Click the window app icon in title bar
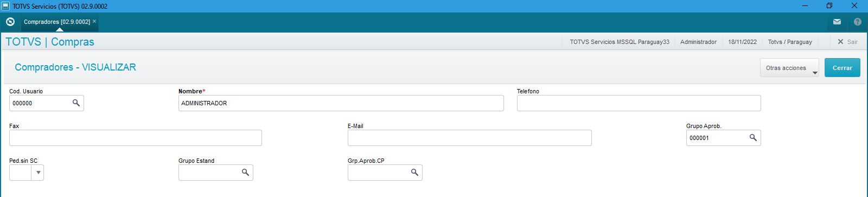Viewport: 868px width, 197px height. coord(5,6)
